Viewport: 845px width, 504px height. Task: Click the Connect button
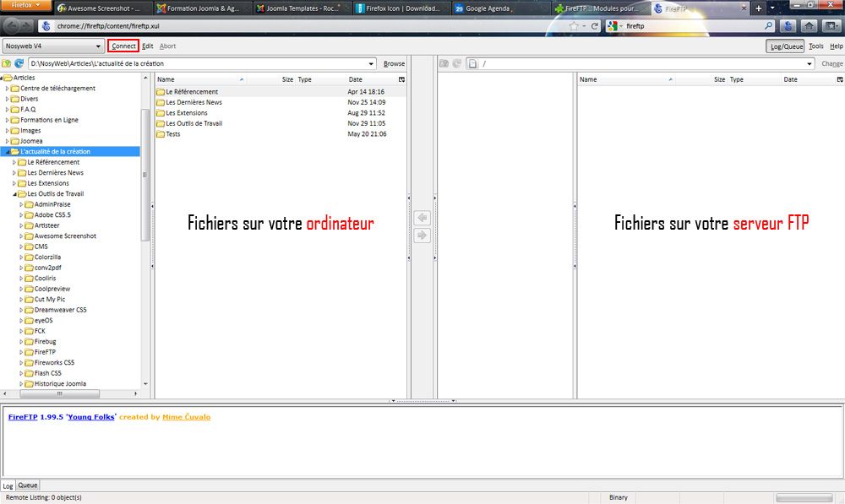(123, 46)
